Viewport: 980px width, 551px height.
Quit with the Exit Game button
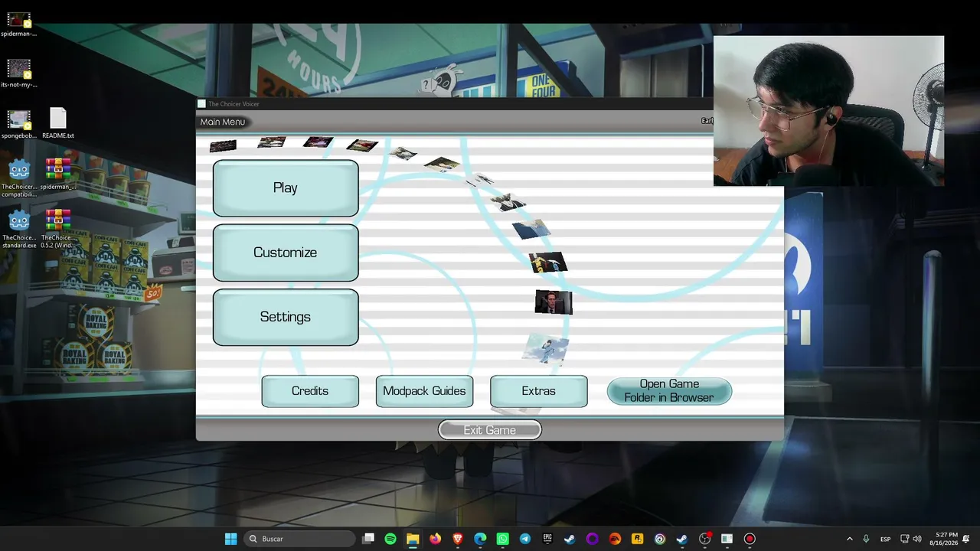point(490,430)
